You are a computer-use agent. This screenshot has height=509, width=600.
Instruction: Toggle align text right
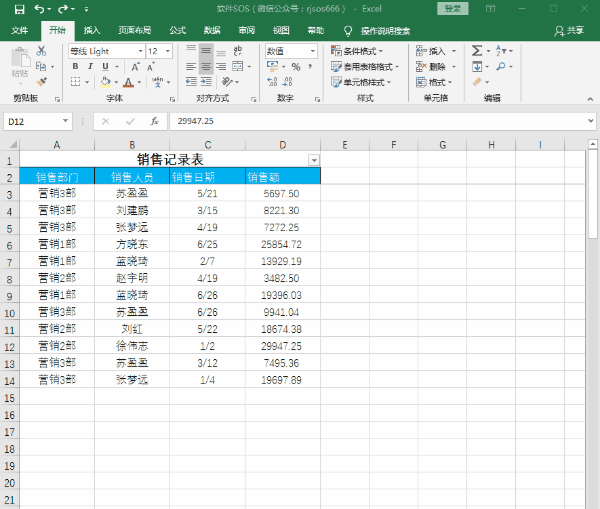coord(221,67)
